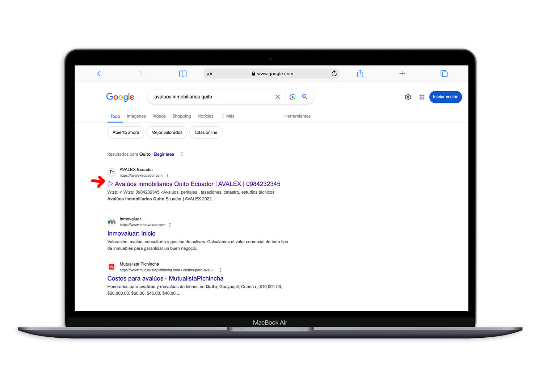543x392 pixels.
Task: Add a new tab with plus icon
Action: point(402,73)
